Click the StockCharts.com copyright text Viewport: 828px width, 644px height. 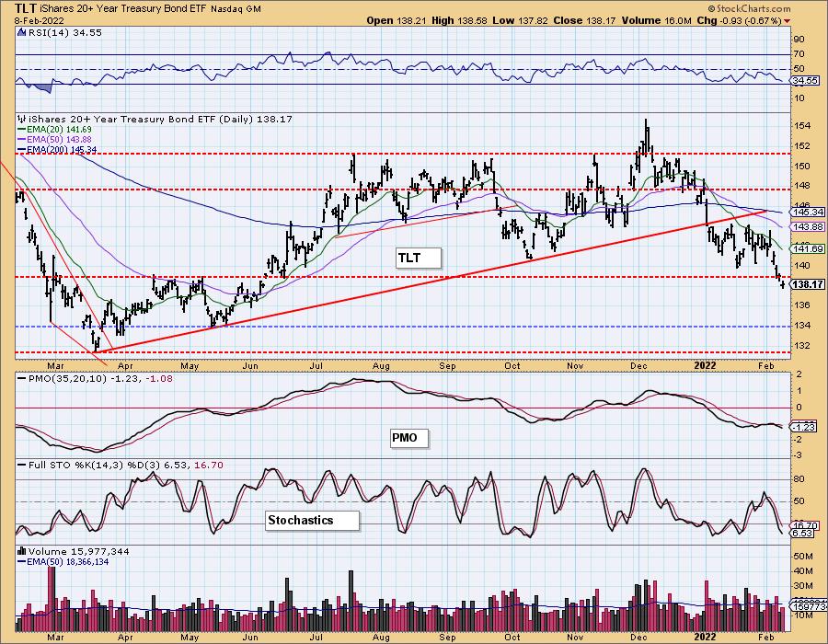click(749, 8)
